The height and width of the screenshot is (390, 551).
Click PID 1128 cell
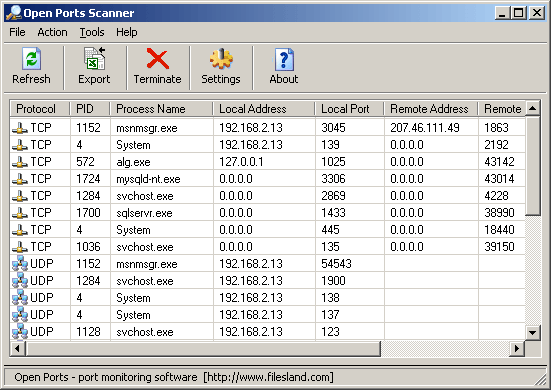(88, 332)
